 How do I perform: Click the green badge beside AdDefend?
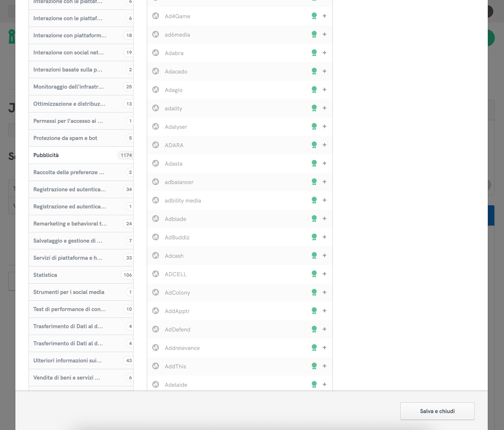314,329
